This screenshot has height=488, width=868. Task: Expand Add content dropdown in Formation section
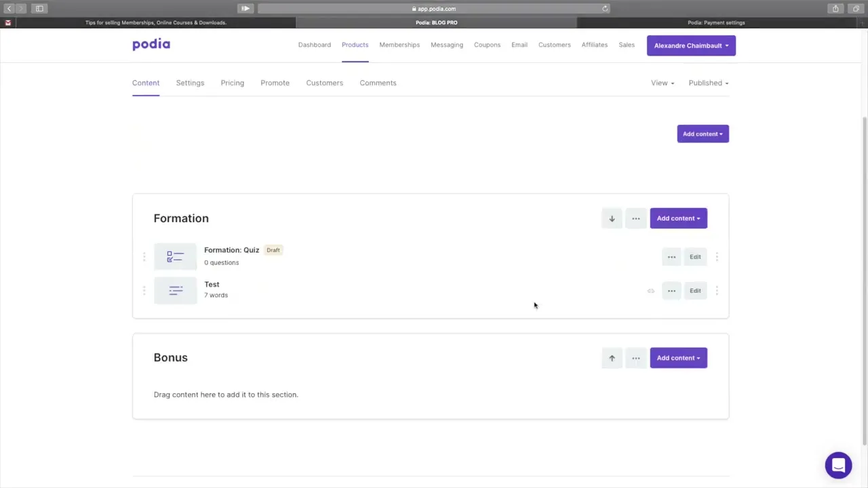(x=678, y=218)
